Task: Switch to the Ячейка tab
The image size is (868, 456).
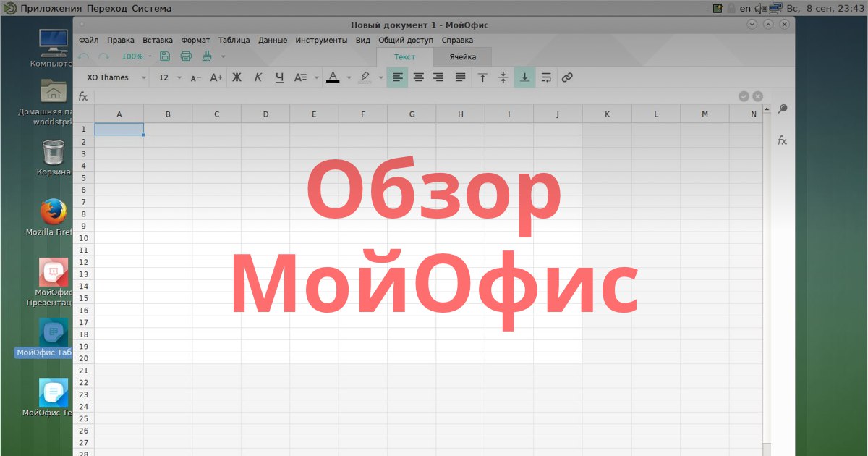Action: [x=462, y=57]
